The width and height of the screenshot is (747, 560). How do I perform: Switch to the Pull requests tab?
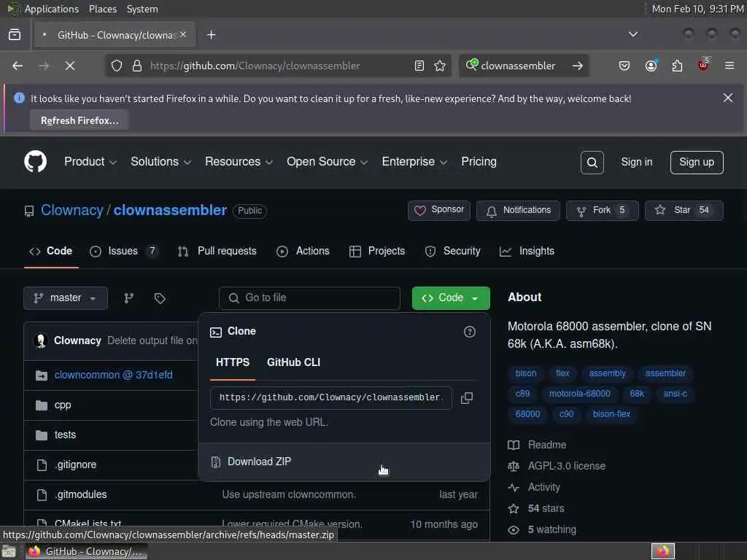pos(217,251)
